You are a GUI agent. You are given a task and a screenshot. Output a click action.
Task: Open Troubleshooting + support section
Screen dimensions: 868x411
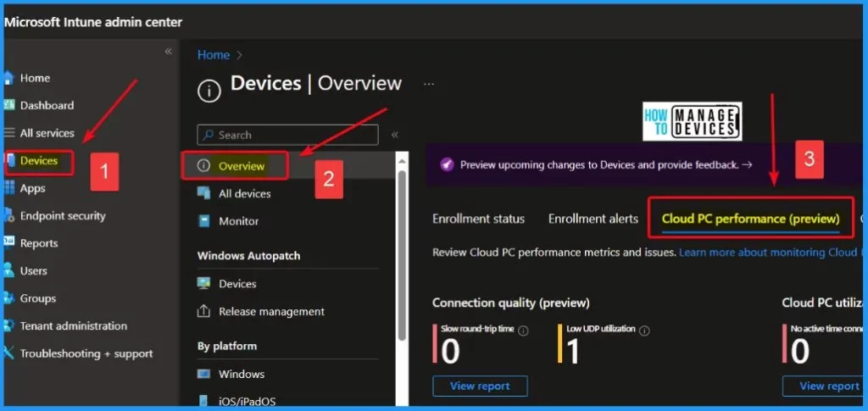(x=86, y=353)
